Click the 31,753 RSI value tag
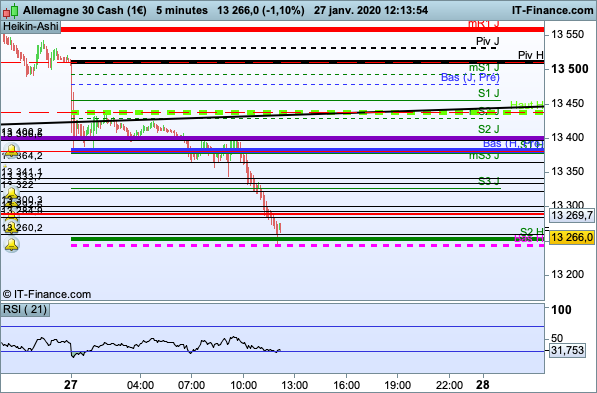 click(x=567, y=350)
